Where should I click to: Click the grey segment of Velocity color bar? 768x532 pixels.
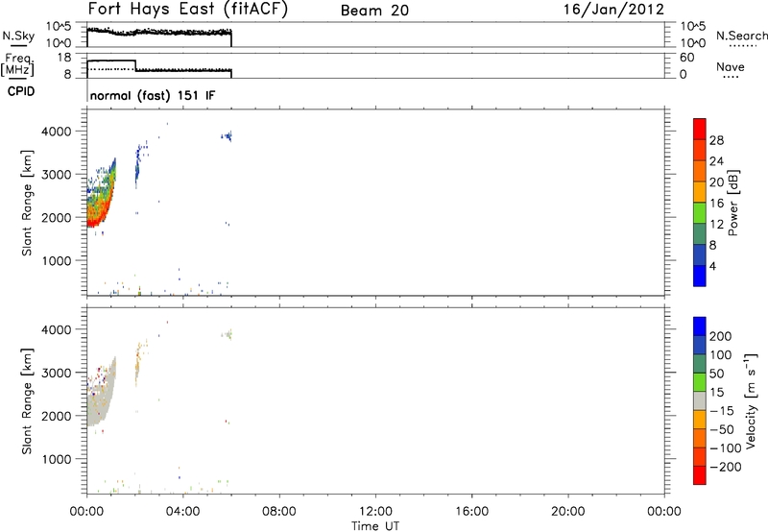pyautogui.click(x=700, y=400)
